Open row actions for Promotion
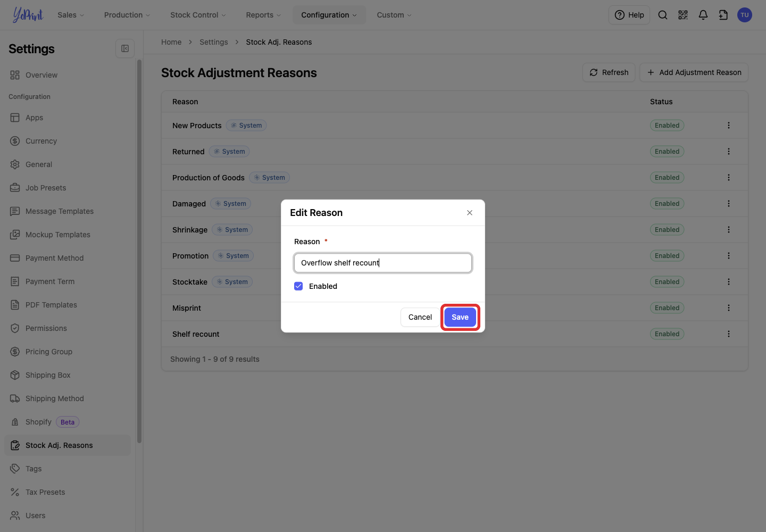Viewport: 766px width, 532px height. [x=729, y=256]
